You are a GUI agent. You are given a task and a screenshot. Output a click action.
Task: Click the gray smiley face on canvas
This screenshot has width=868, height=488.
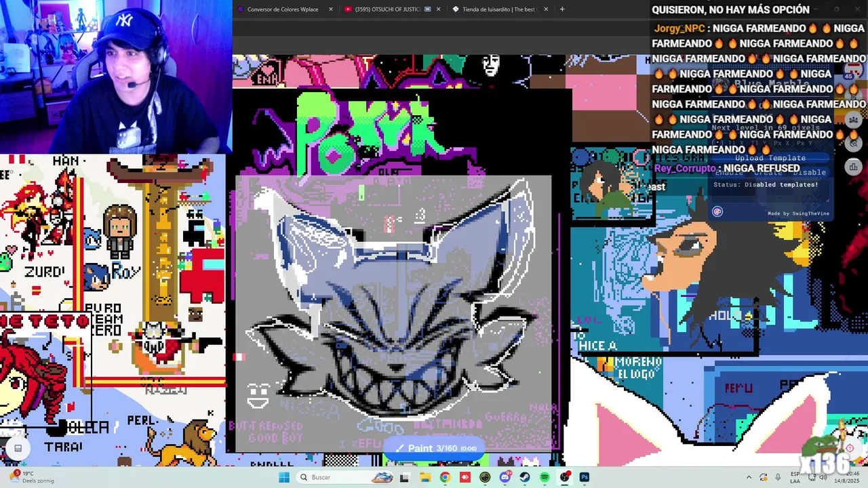coord(258,396)
